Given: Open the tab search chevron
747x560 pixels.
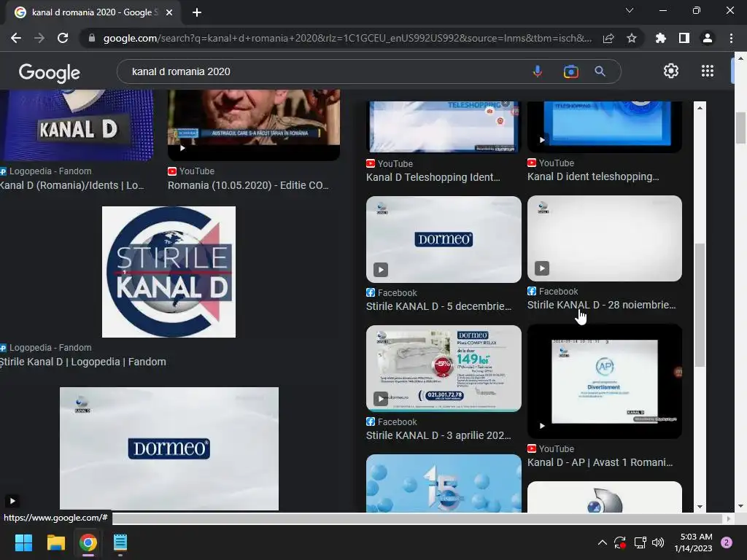Looking at the screenshot, I should point(630,10).
